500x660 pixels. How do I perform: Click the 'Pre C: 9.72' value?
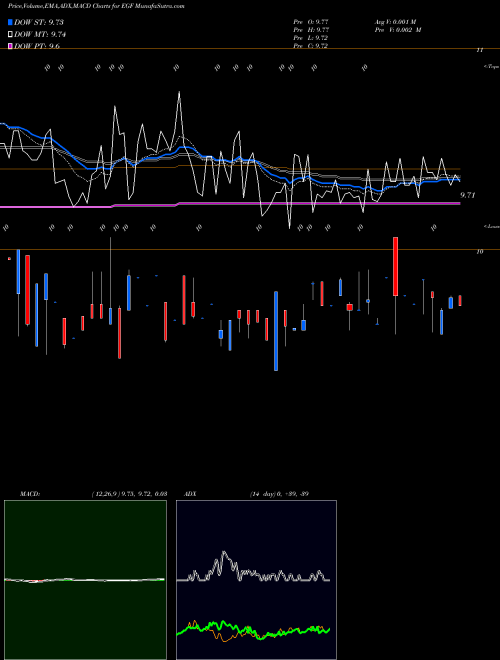[311, 46]
